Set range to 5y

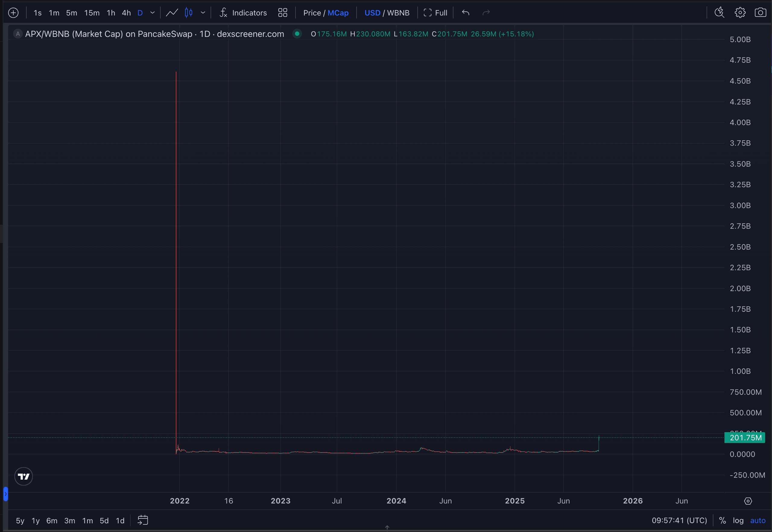tap(20, 521)
